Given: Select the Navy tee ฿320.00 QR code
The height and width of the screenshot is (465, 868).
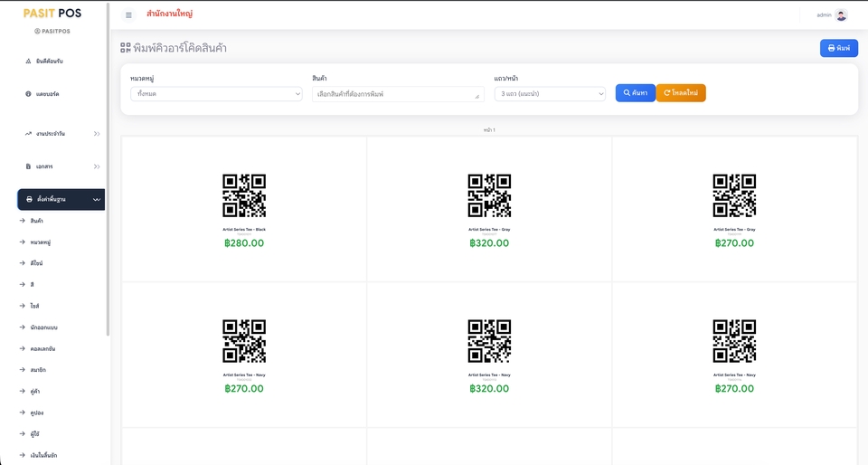Looking at the screenshot, I should pyautogui.click(x=489, y=342).
